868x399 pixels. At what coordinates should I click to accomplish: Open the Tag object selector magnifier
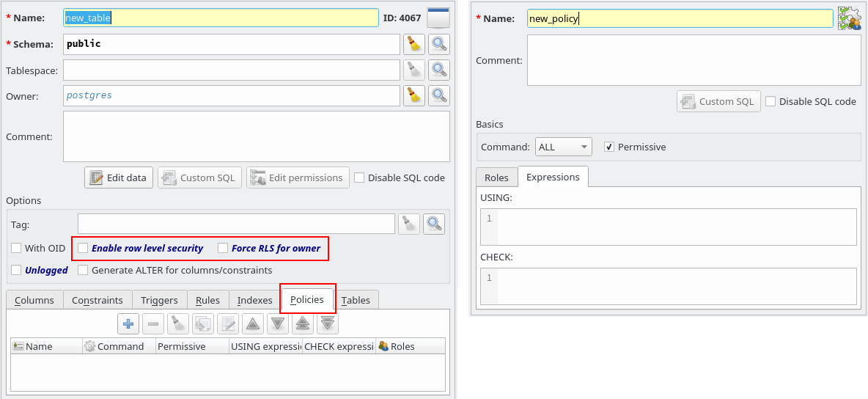click(434, 224)
